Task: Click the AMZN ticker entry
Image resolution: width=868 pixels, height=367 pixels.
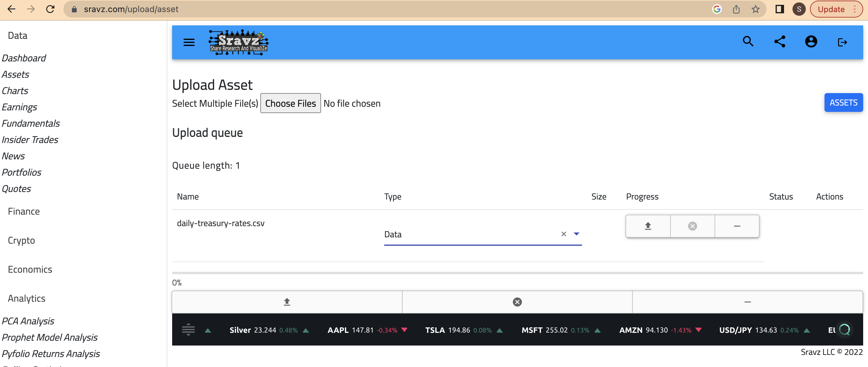Action: click(661, 330)
